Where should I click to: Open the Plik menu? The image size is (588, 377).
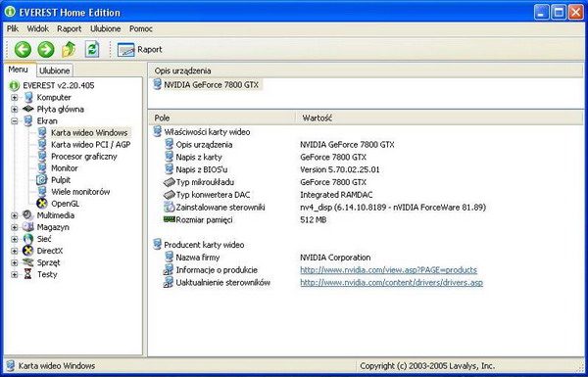pos(13,28)
